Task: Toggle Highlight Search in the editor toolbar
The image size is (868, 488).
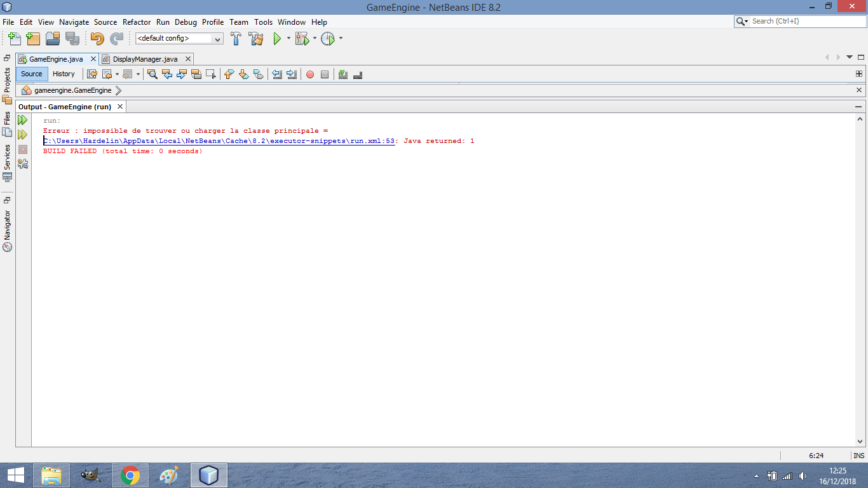Action: coord(196,74)
